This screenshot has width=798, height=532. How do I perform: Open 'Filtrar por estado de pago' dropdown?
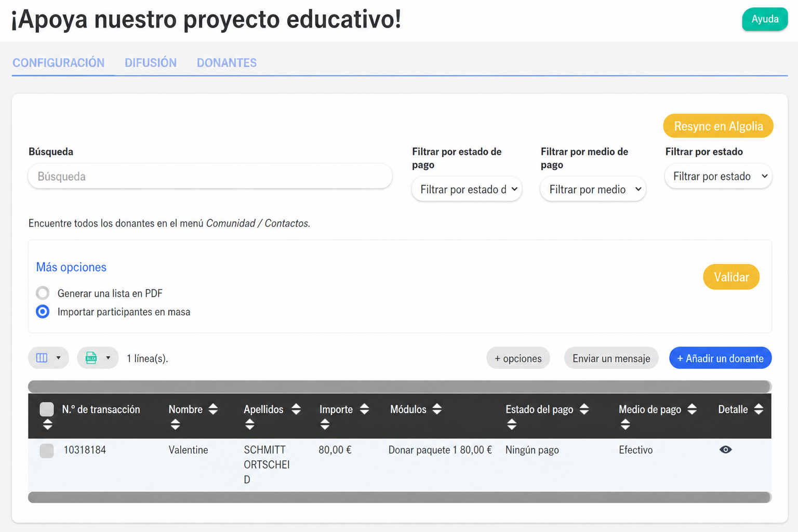coord(467,189)
